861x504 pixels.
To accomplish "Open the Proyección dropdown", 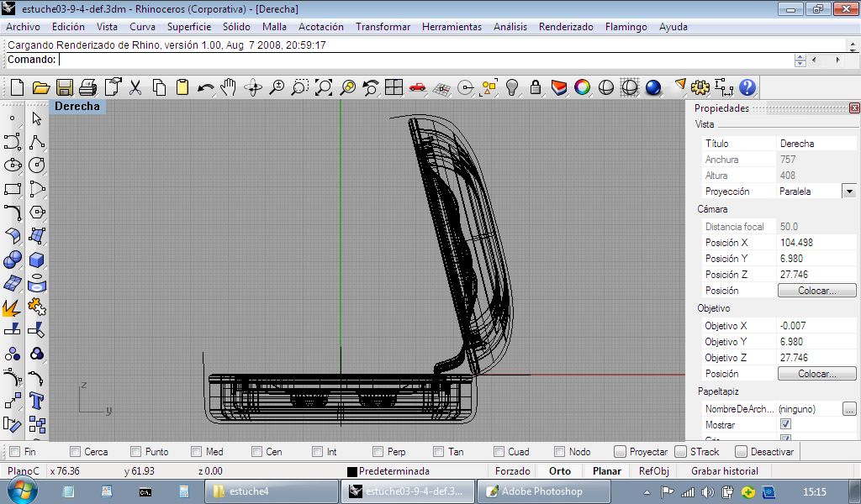I will (848, 192).
